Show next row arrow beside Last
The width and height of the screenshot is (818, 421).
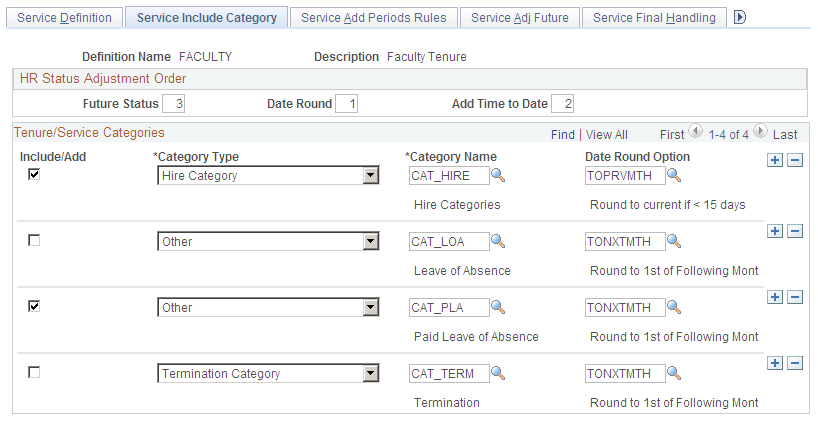click(760, 133)
